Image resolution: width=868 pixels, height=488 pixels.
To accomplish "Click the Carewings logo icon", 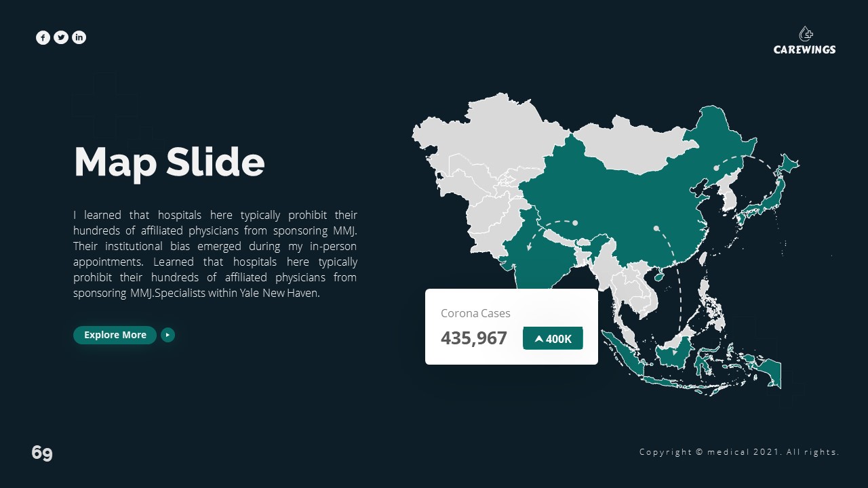I will click(805, 34).
